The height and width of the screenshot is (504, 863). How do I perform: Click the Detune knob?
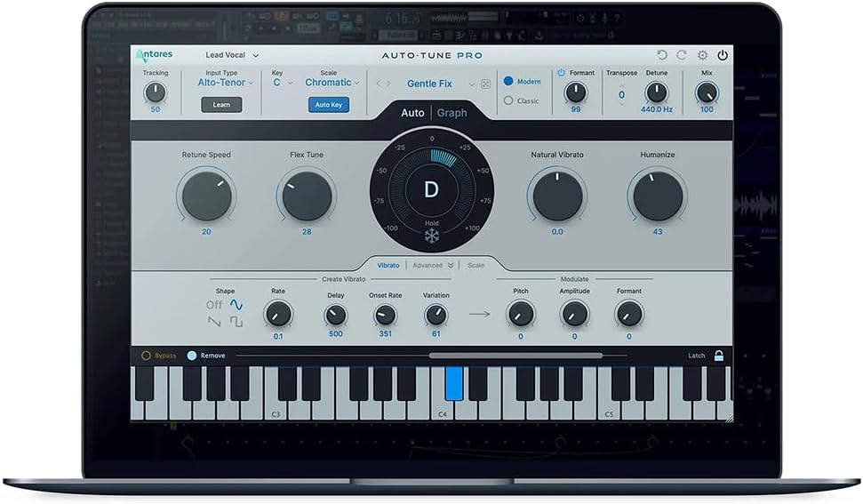coord(656,92)
